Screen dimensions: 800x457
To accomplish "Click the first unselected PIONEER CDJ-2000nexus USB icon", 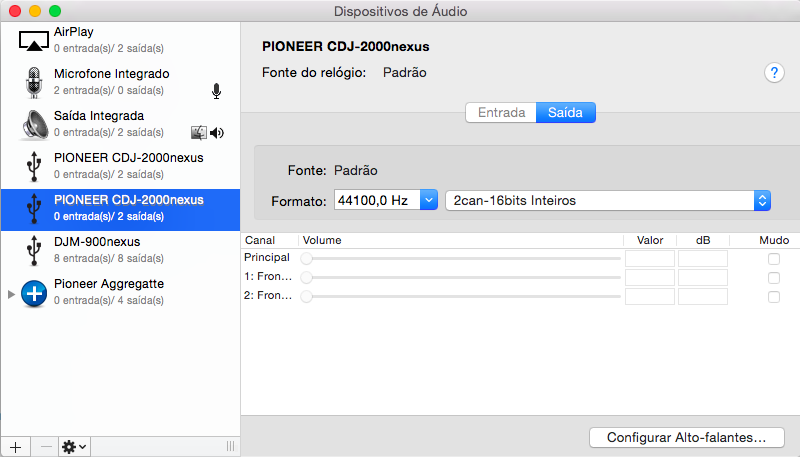I will click(34, 166).
